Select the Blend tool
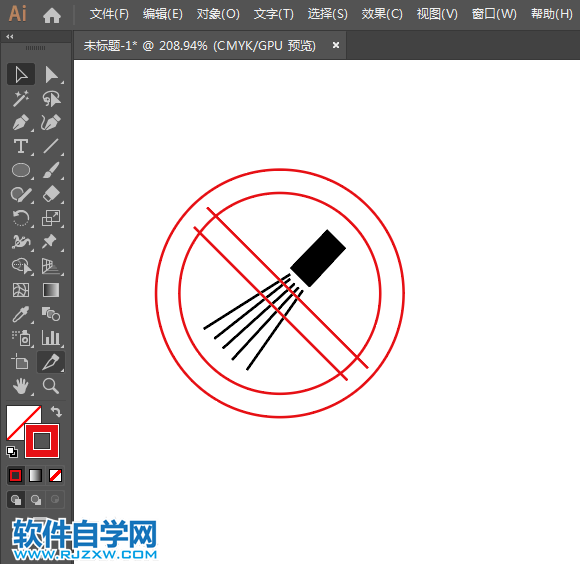This screenshot has width=580, height=564. point(51,314)
